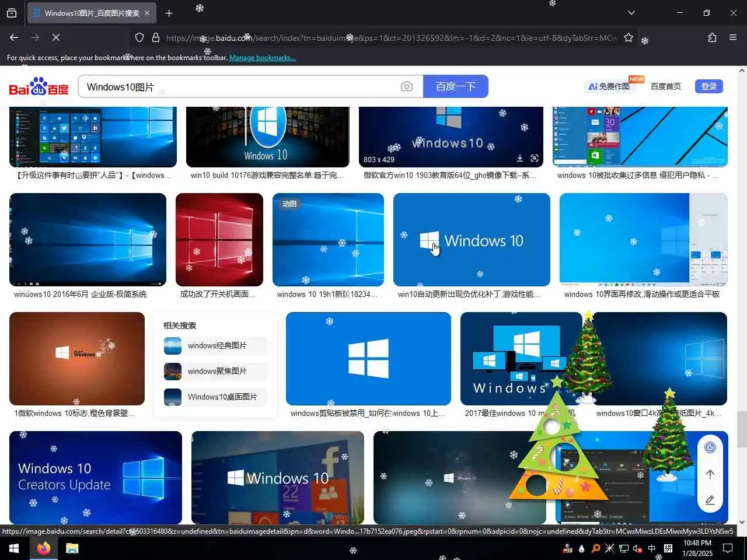Open Firefox from the taskbar
This screenshot has width=747, height=560.
(x=44, y=548)
